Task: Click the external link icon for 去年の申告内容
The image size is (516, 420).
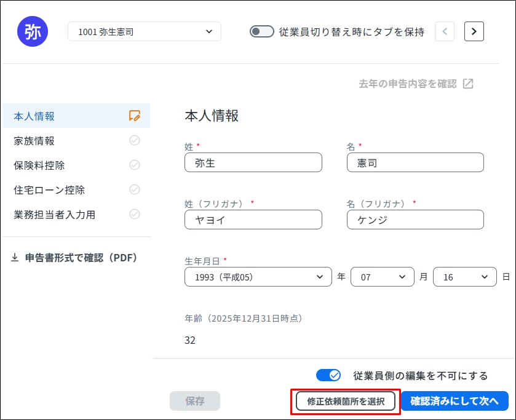Action: point(468,84)
